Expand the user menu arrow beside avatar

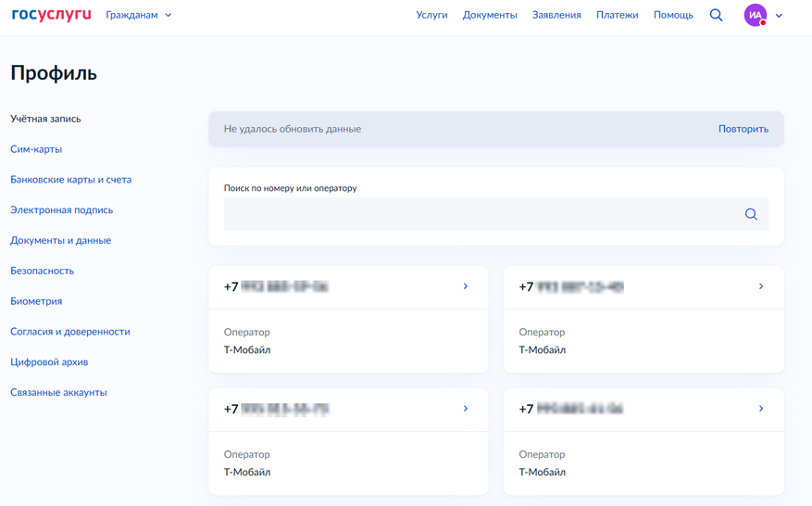(x=779, y=16)
